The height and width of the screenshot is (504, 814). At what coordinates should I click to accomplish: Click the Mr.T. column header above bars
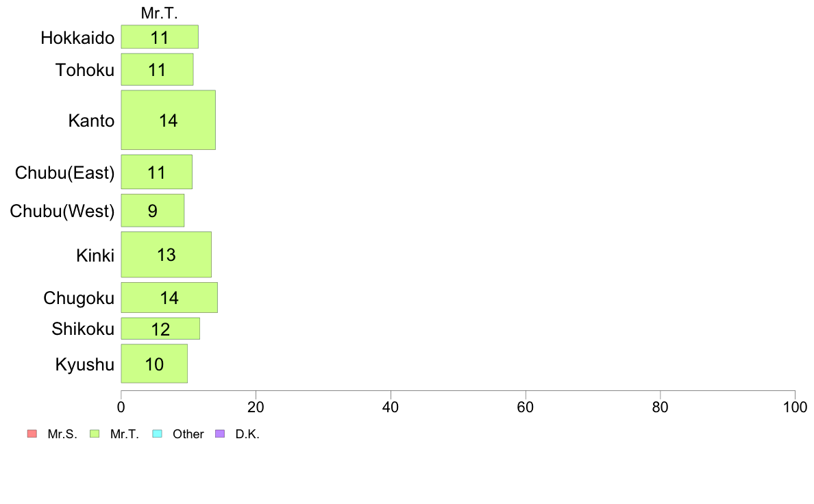[160, 13]
